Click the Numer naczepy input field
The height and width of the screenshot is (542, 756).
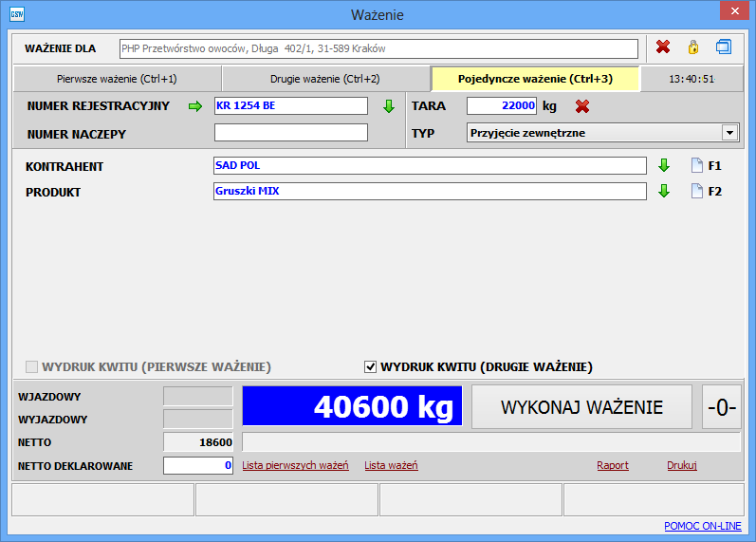(x=290, y=133)
